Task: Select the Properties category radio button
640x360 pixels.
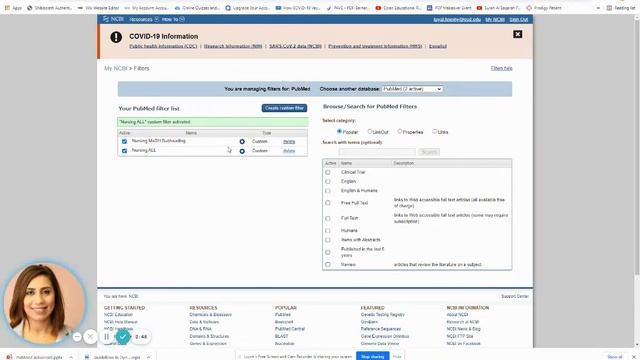Action: tap(400, 131)
